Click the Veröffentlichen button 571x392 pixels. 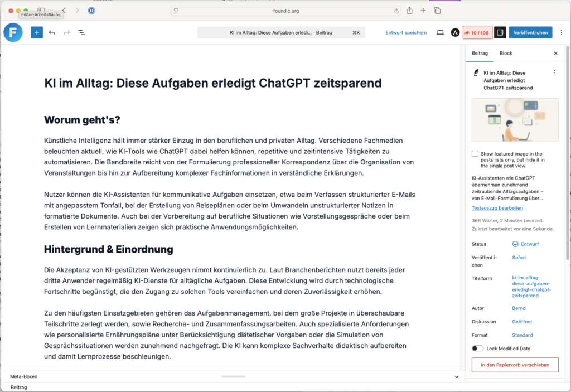(530, 33)
